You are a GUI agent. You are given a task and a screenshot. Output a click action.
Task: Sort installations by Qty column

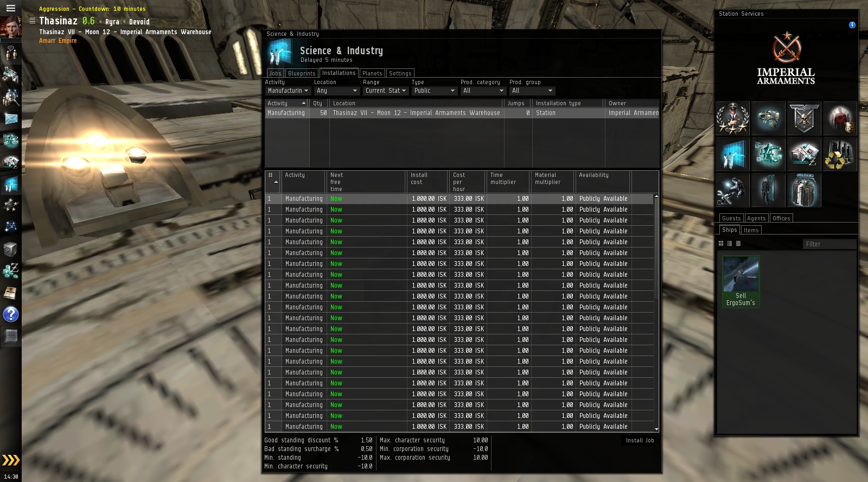319,103
